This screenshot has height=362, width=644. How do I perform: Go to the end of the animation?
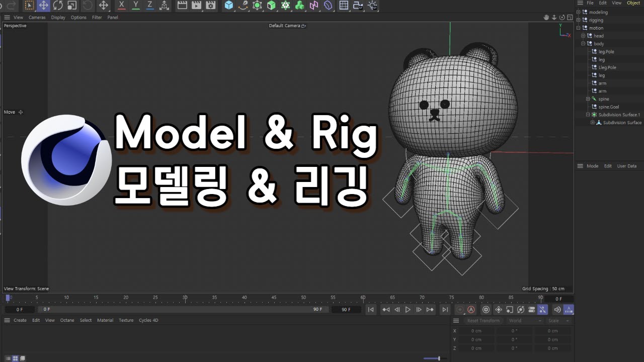tap(445, 310)
